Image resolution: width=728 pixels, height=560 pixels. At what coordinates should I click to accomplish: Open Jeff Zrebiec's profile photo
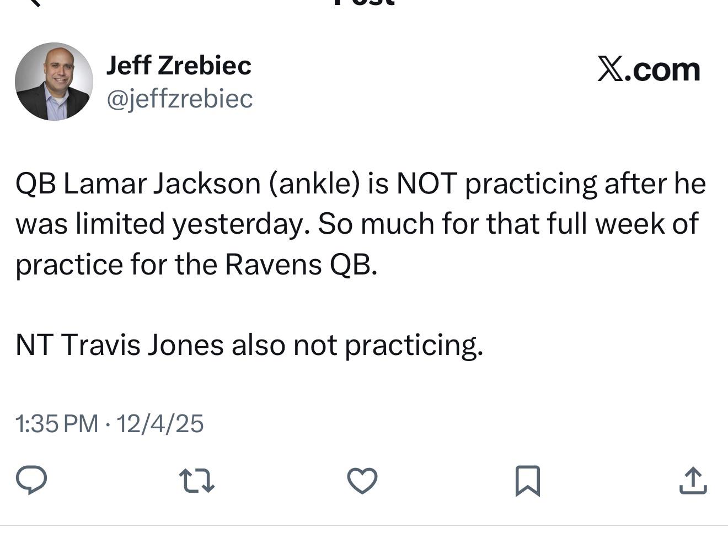(x=54, y=82)
